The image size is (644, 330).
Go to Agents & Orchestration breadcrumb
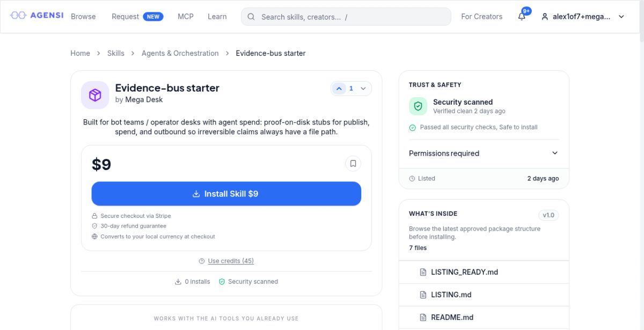click(180, 53)
